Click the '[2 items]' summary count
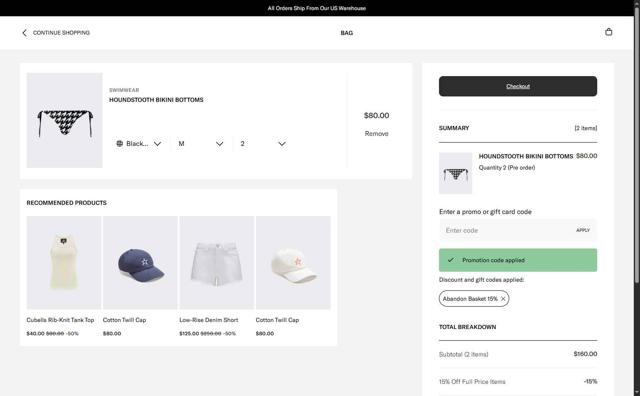The height and width of the screenshot is (396, 640). pos(586,128)
